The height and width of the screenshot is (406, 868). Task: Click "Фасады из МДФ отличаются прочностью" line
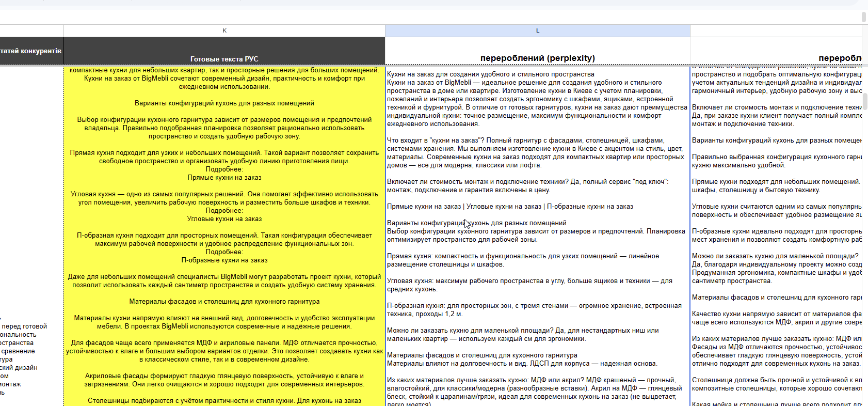[x=777, y=347]
